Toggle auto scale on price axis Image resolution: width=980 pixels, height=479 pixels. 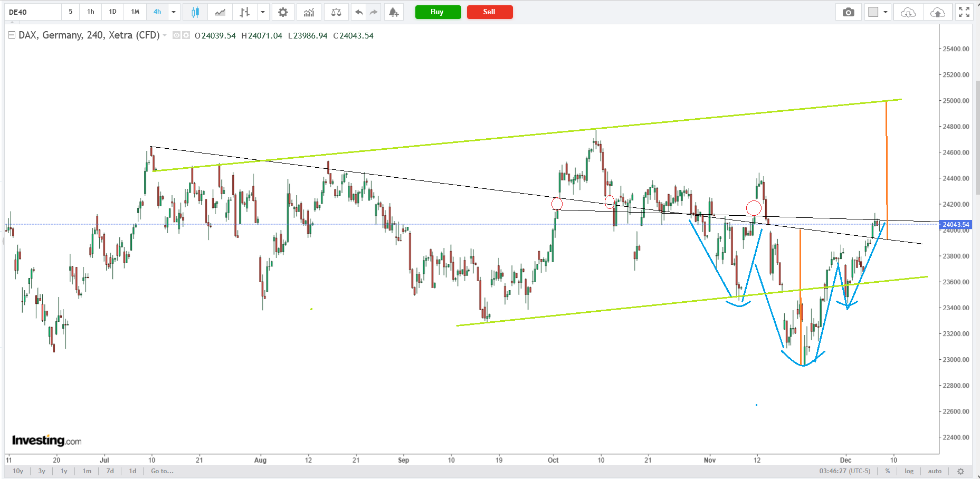click(x=935, y=471)
